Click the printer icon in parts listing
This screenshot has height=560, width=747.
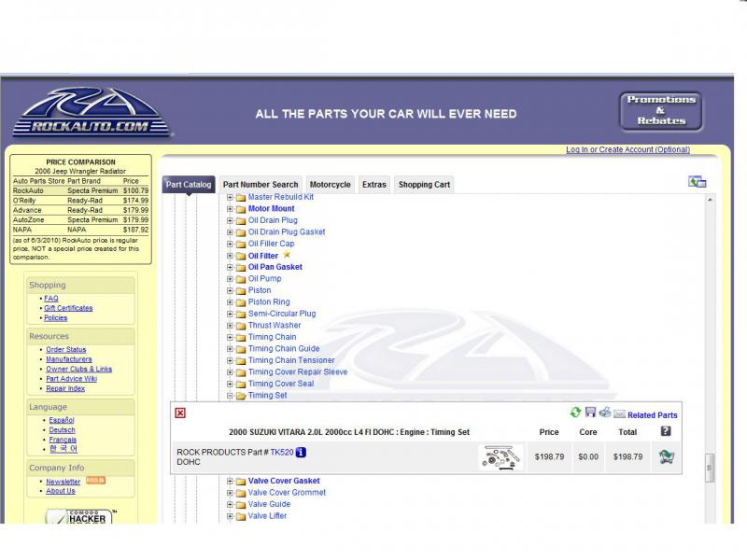pyautogui.click(x=605, y=412)
